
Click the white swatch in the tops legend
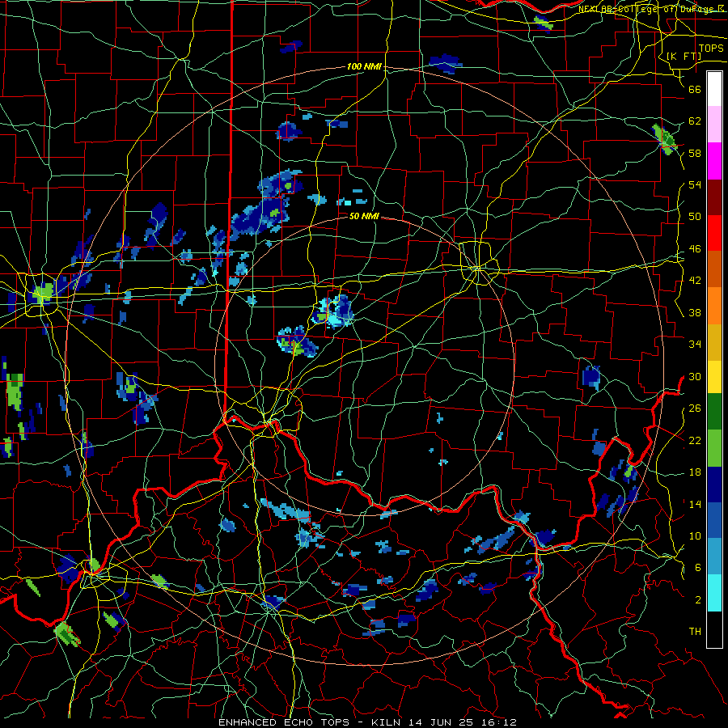(714, 89)
